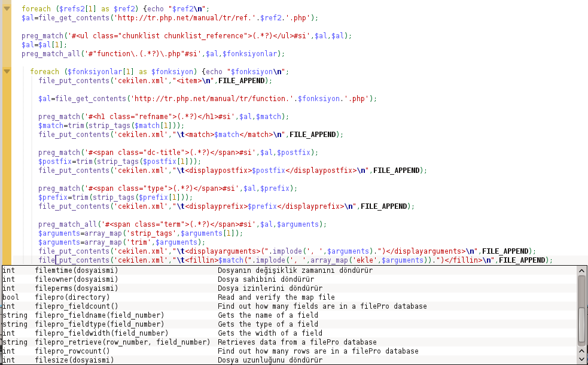Select filepro_fieldcount() suggestion
The height and width of the screenshot is (365, 588).
(x=289, y=306)
